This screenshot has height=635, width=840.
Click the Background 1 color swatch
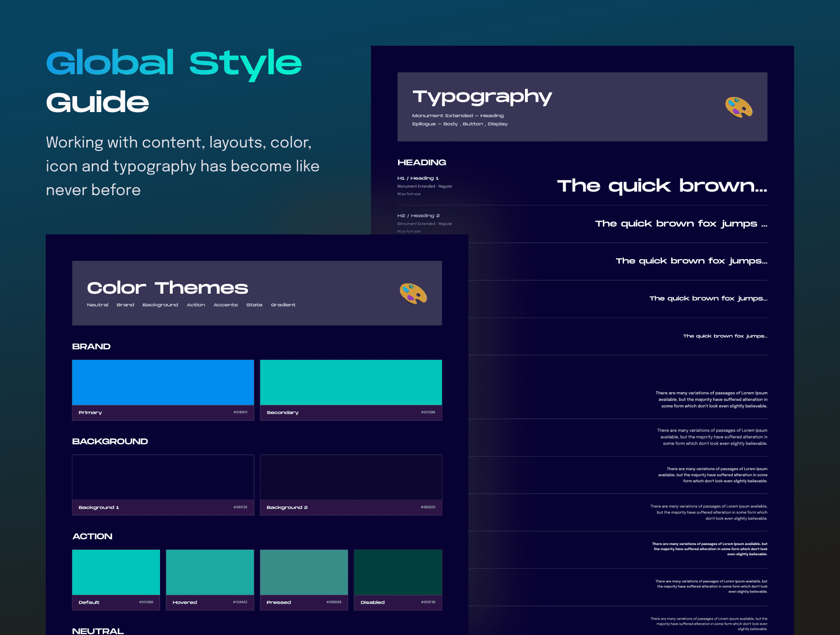(163, 477)
